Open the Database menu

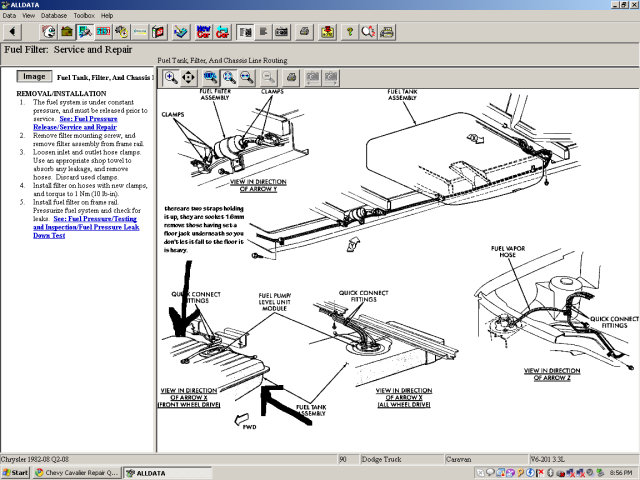tap(54, 16)
